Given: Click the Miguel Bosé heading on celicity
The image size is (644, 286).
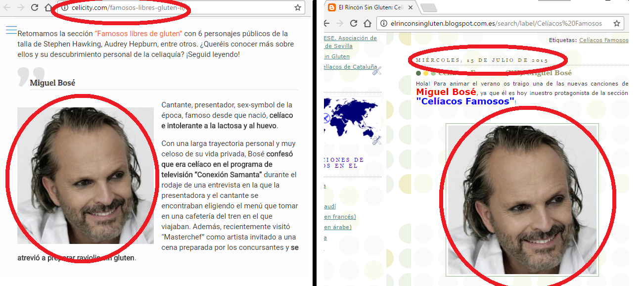Looking at the screenshot, I should pos(52,83).
